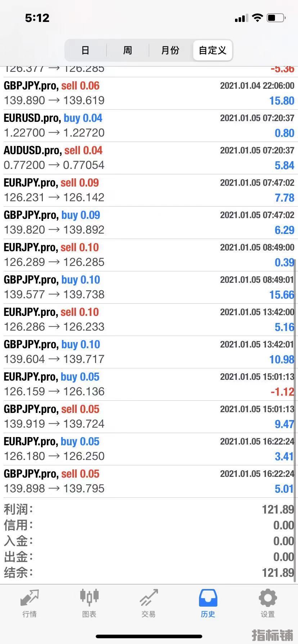Tap the Wi-Fi status icon
The width and height of the screenshot is (298, 644).
coord(257,18)
